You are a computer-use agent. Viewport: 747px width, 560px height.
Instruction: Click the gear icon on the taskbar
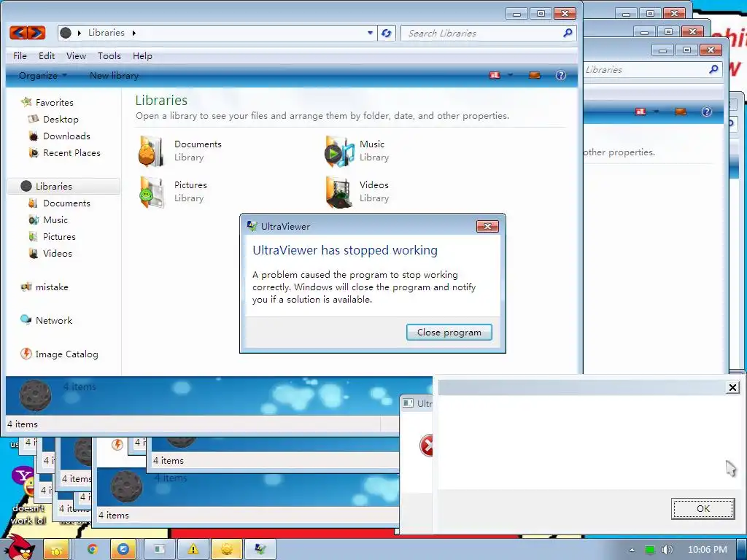tap(227, 550)
